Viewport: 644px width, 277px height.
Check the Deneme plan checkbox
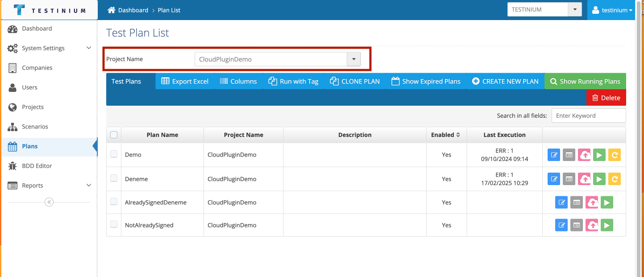[x=114, y=178]
